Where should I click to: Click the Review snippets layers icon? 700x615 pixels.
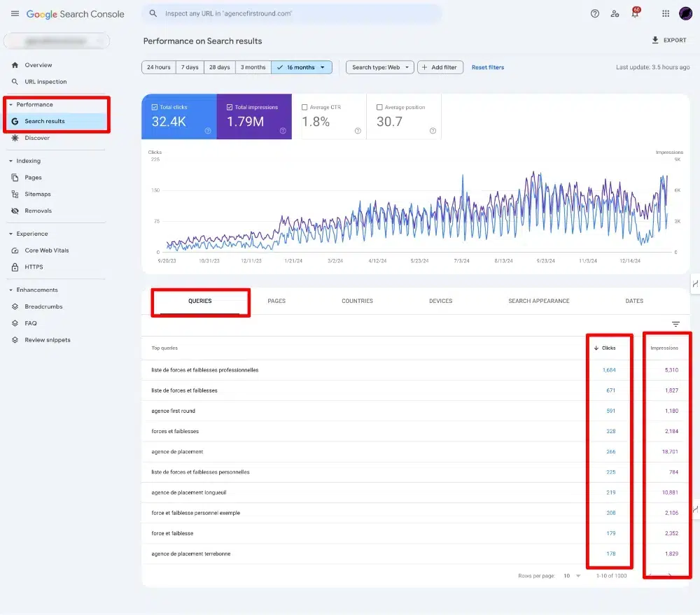pos(15,340)
